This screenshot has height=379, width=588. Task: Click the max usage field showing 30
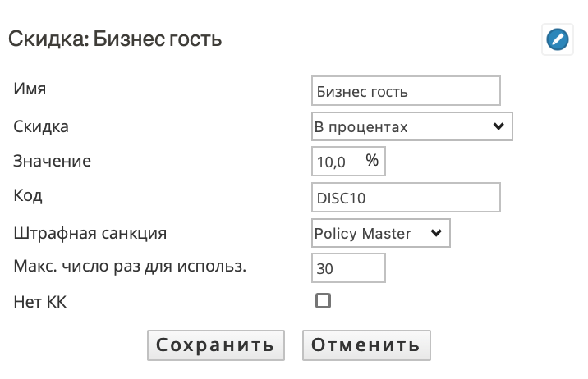348,267
